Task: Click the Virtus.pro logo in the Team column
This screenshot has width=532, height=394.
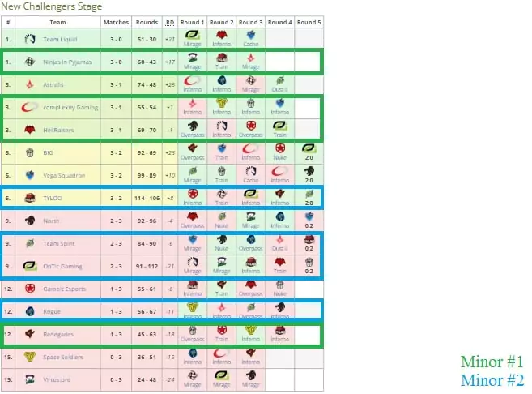Action: [x=30, y=379]
